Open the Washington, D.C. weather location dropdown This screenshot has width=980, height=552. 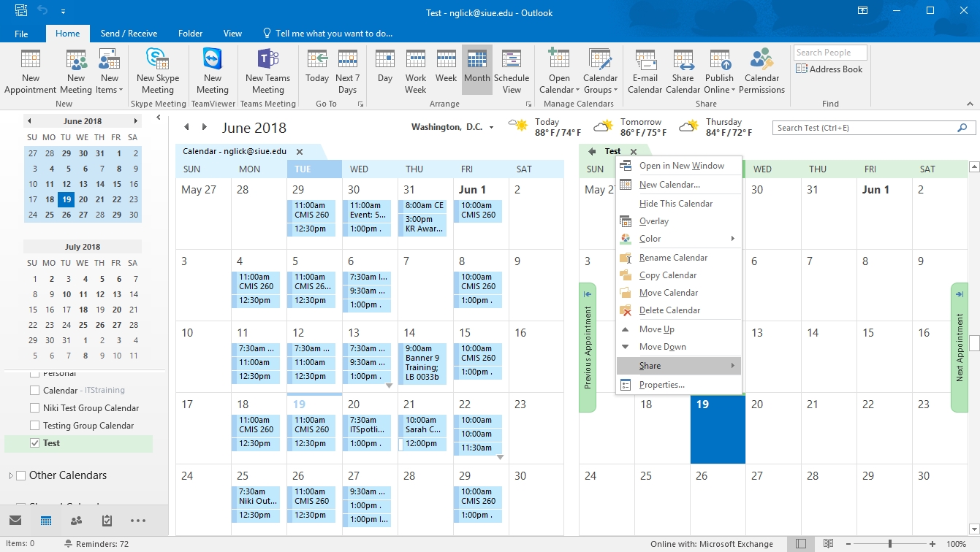[x=491, y=128]
